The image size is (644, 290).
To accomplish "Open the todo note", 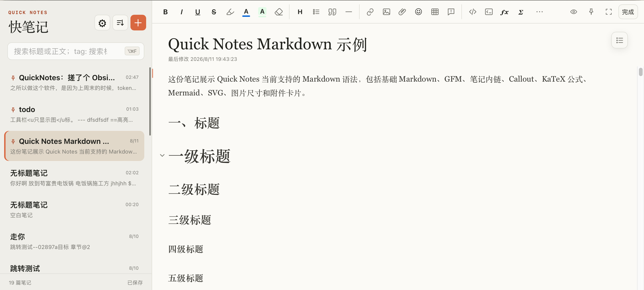I will click(74, 114).
